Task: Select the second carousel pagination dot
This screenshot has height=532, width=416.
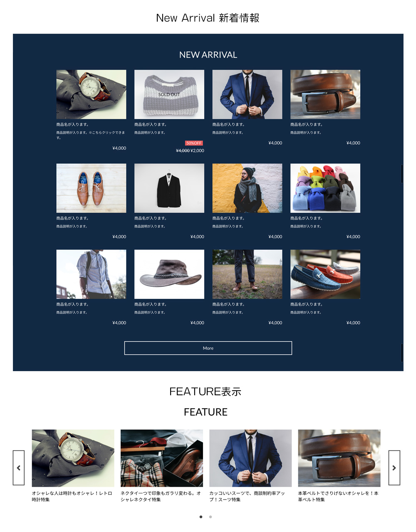Action: tap(210, 517)
